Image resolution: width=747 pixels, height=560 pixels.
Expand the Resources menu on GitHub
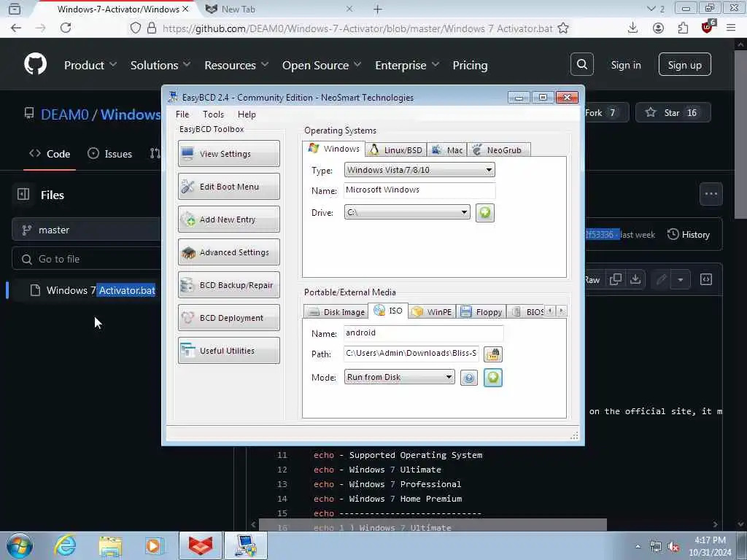pos(236,65)
